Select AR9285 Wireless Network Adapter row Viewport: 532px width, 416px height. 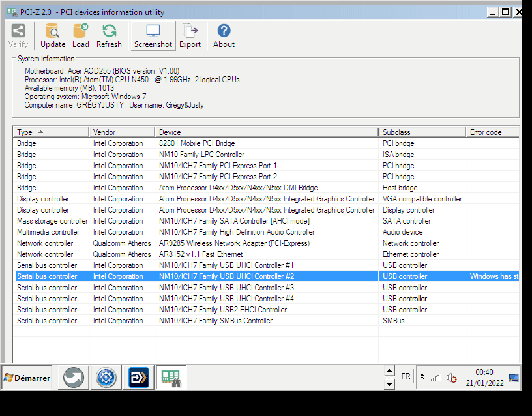click(x=267, y=243)
